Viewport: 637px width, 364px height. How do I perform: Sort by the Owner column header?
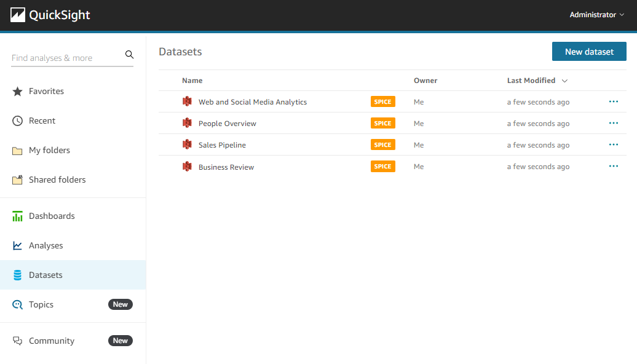[x=425, y=81]
